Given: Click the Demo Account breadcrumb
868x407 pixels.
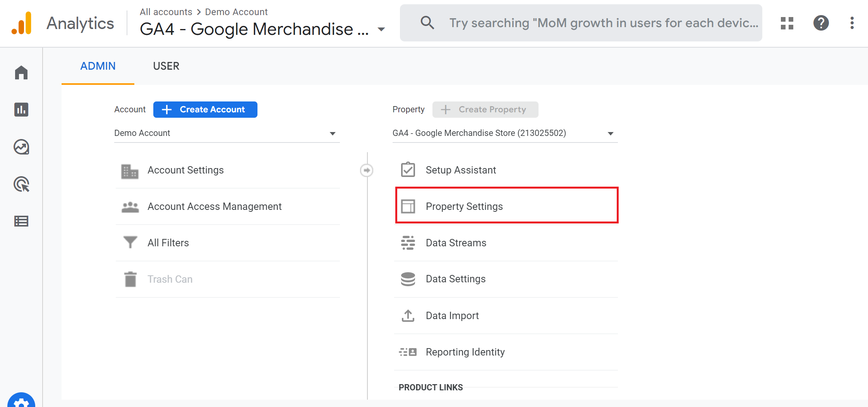Looking at the screenshot, I should coord(236,12).
